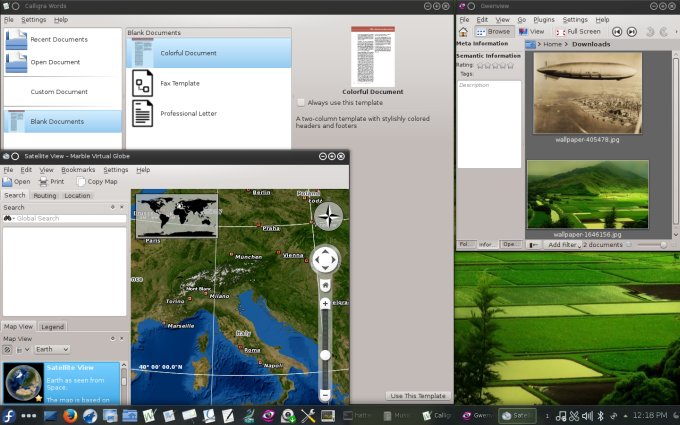
Task: Switch to the Routing tab
Action: (x=45, y=196)
